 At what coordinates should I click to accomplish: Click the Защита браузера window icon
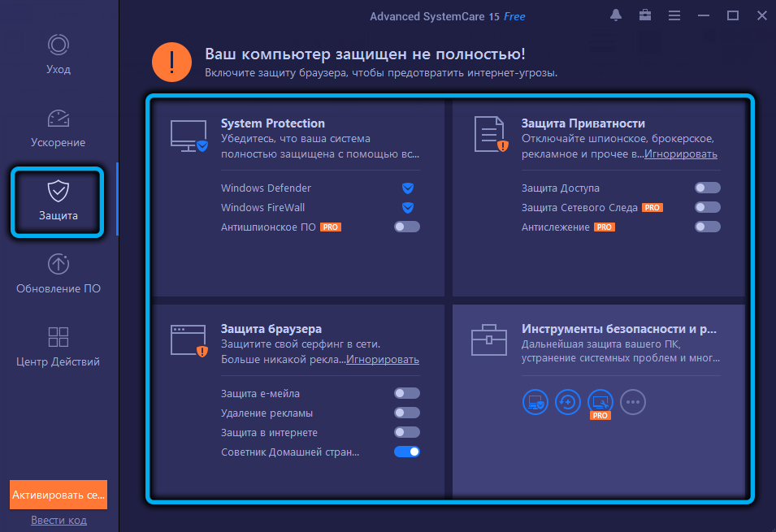click(189, 340)
